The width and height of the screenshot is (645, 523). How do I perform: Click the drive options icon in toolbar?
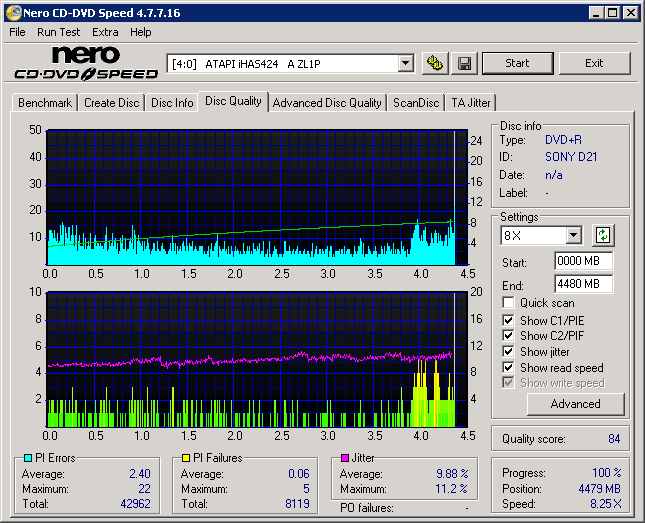click(435, 63)
